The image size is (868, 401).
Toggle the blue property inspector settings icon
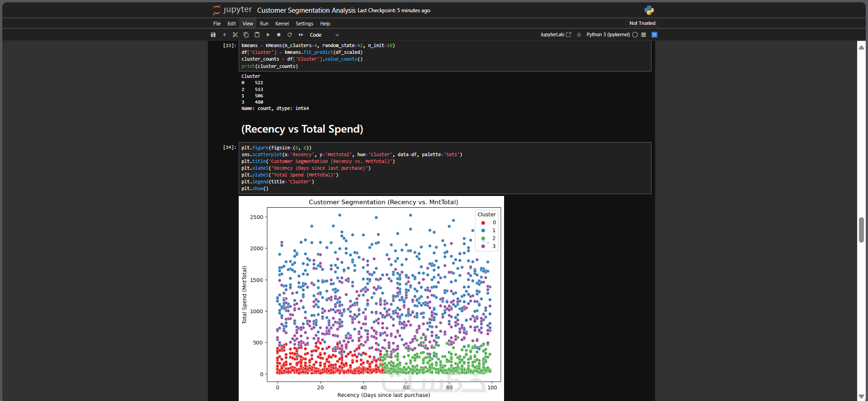pyautogui.click(x=654, y=35)
